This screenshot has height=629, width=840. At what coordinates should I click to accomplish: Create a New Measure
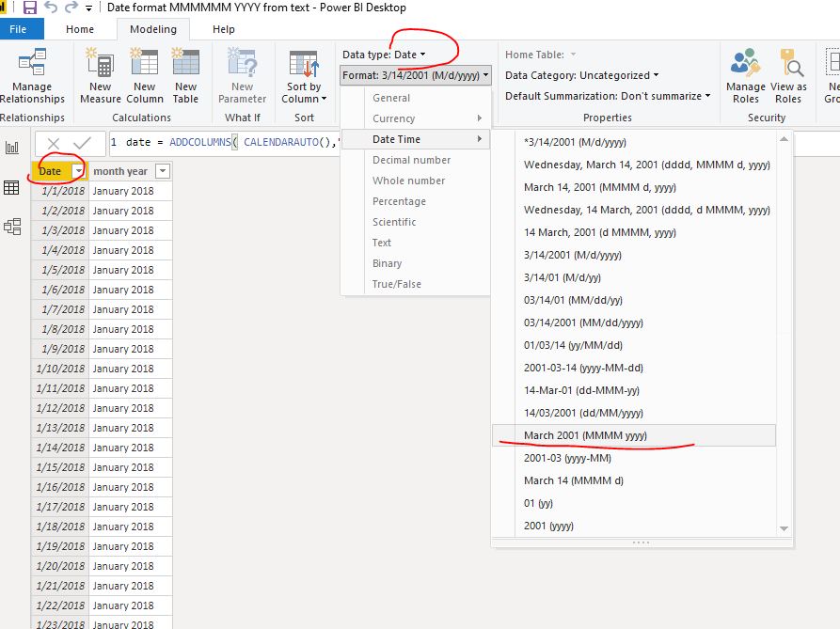click(100, 75)
